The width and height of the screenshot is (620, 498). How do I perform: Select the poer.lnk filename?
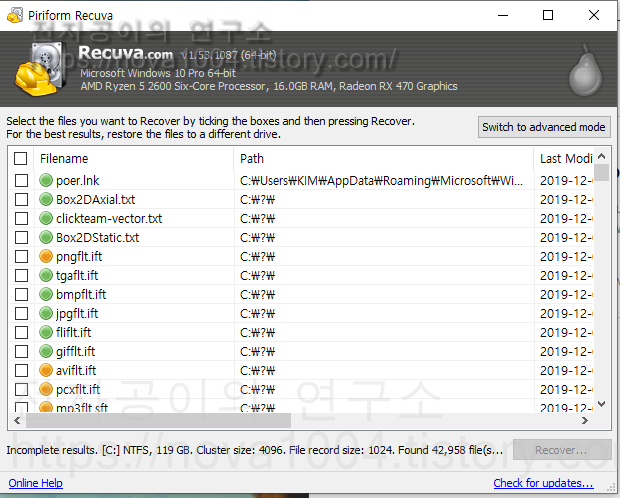click(78, 181)
